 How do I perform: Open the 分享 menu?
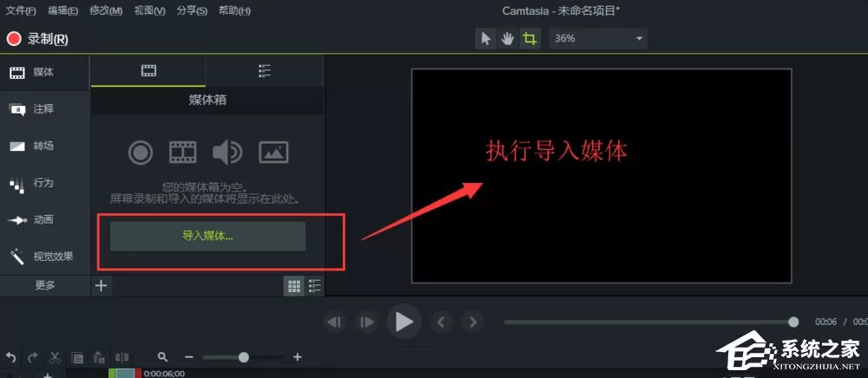pyautogui.click(x=192, y=10)
